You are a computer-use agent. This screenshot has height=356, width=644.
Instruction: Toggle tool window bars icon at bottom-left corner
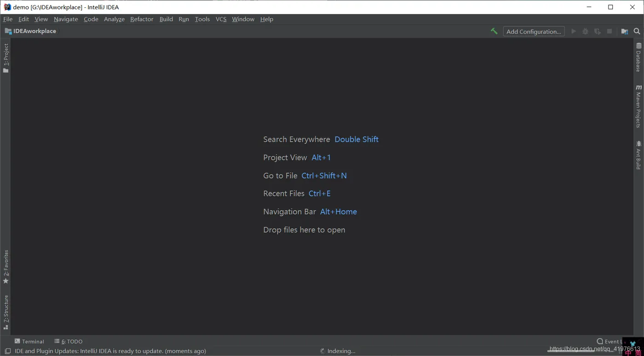tap(7, 351)
